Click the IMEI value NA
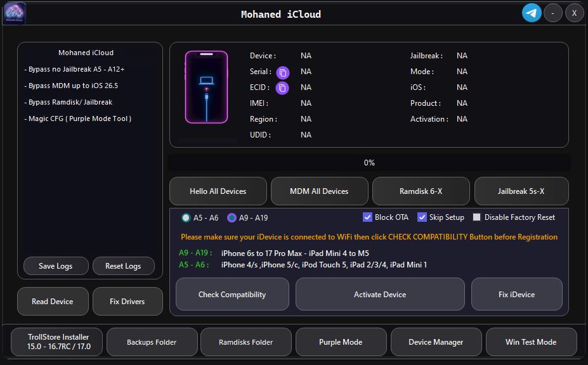The image size is (588, 365). (306, 103)
